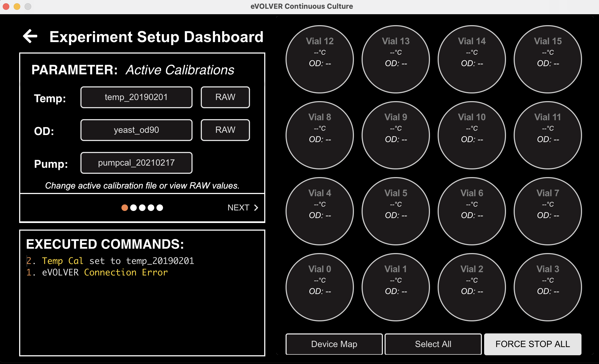This screenshot has width=599, height=364.
Task: Select Vial 14
Action: pyautogui.click(x=472, y=59)
